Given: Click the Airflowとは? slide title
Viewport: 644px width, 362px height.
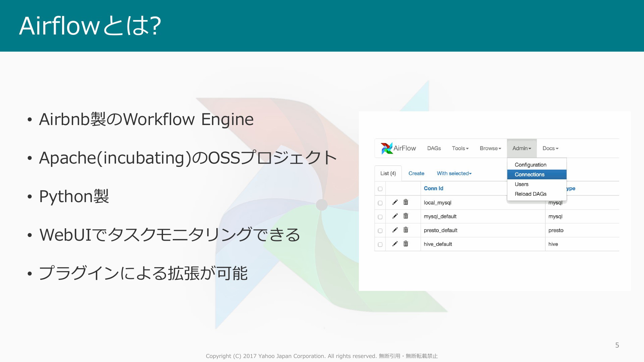Looking at the screenshot, I should click(x=90, y=26).
